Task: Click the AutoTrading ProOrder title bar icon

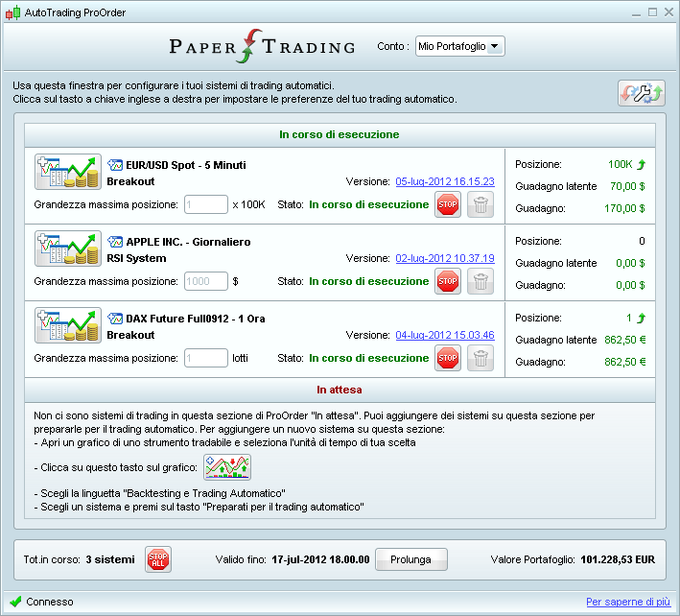Action: pos(12,12)
